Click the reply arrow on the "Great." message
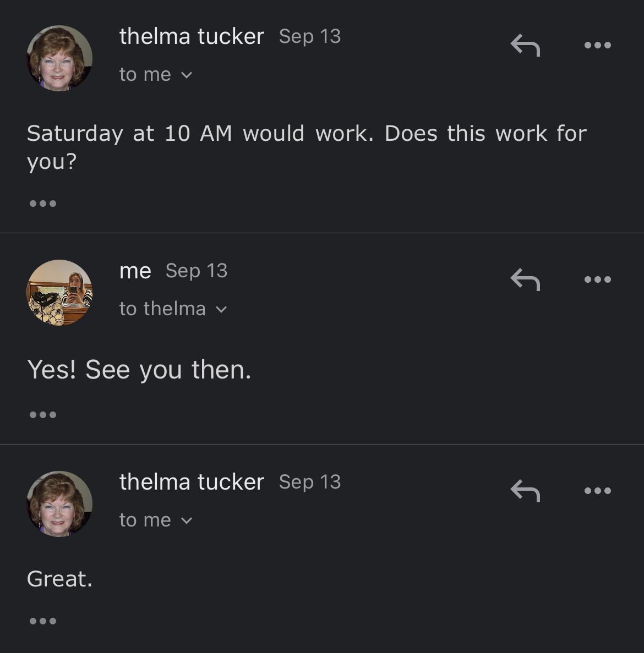Image resolution: width=644 pixels, height=653 pixels. coord(525,491)
